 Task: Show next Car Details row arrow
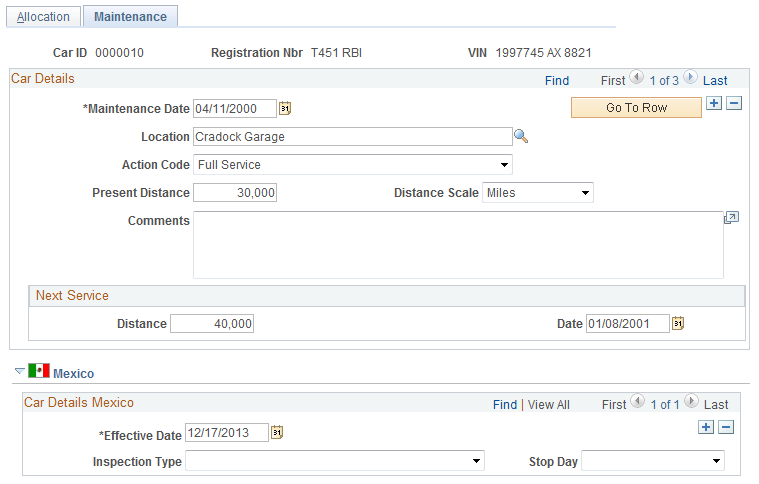(x=690, y=77)
